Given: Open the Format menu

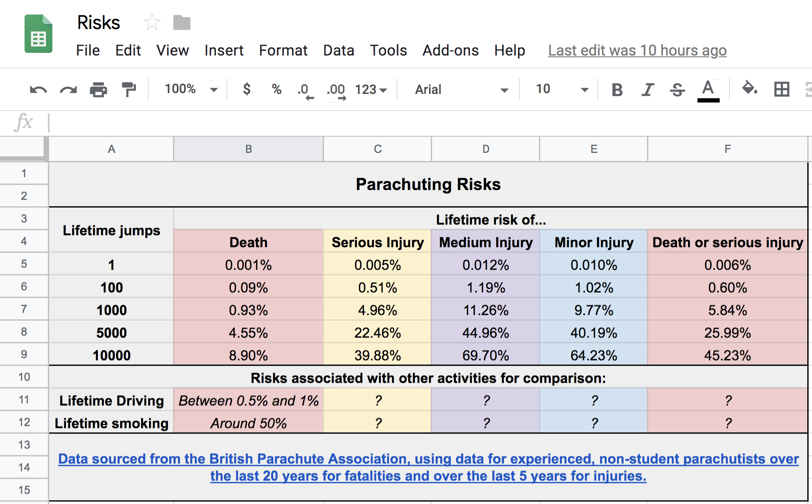Looking at the screenshot, I should click(x=283, y=50).
